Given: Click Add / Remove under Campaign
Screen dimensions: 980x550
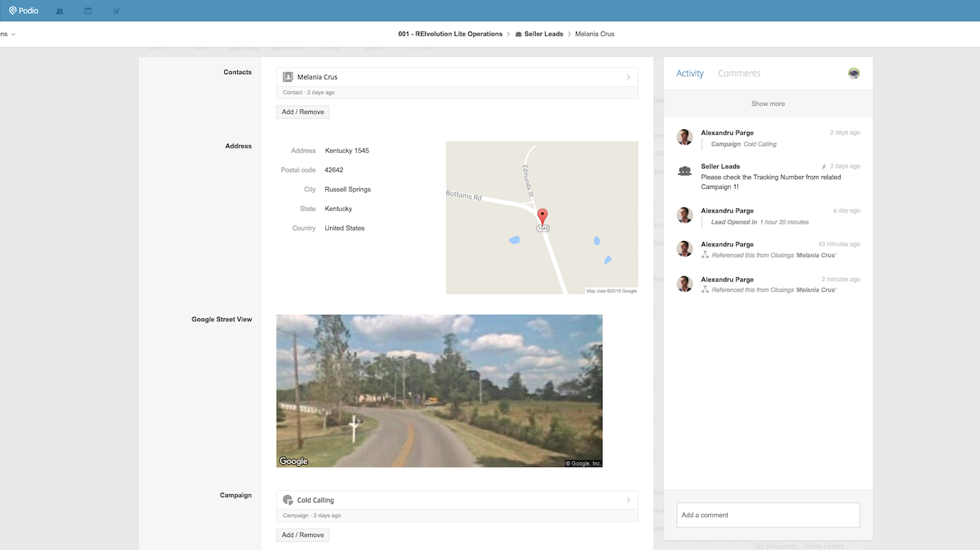Looking at the screenshot, I should coord(303,535).
